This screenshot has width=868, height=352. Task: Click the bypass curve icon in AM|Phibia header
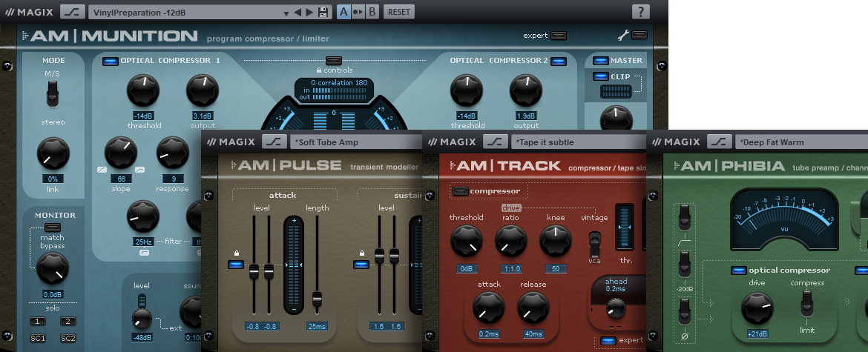[720, 142]
